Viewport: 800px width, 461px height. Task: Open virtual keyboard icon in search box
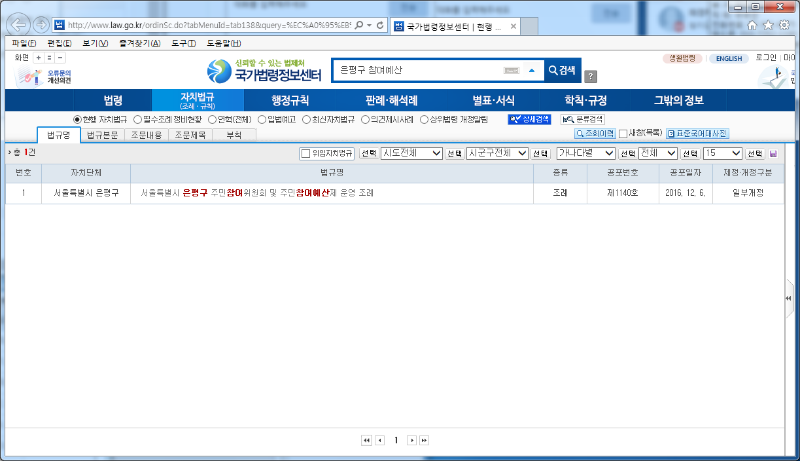point(511,70)
